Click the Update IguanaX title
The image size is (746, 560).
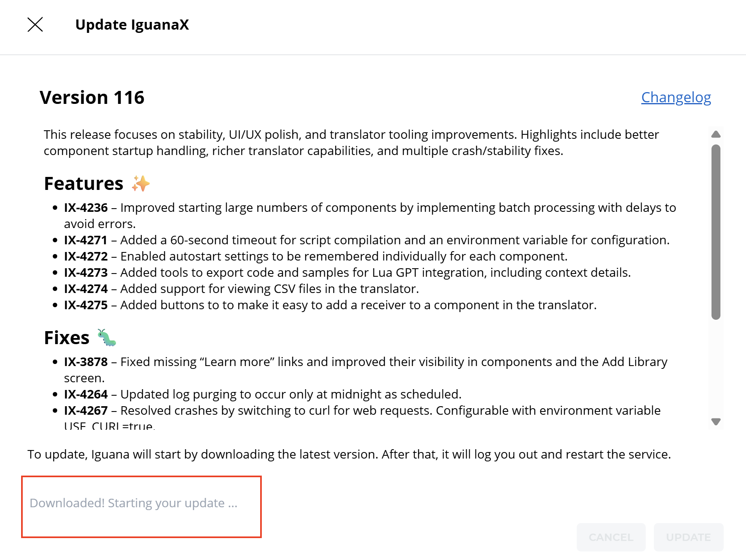pos(132,25)
